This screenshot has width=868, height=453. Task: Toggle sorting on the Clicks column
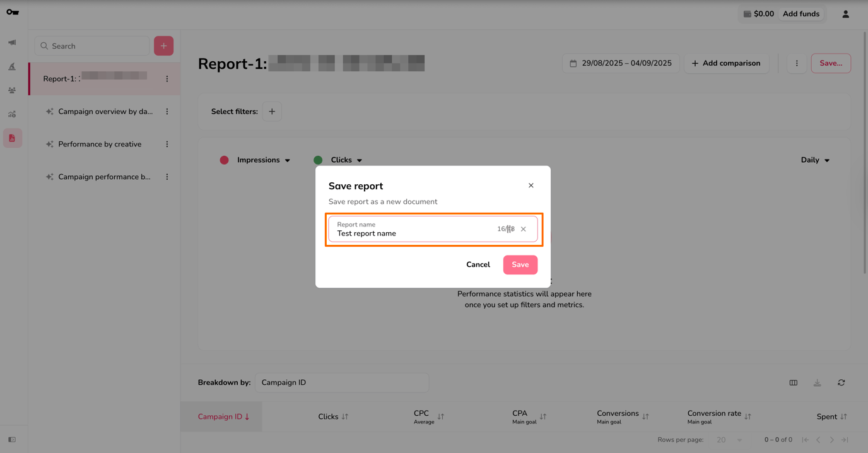coord(344,416)
